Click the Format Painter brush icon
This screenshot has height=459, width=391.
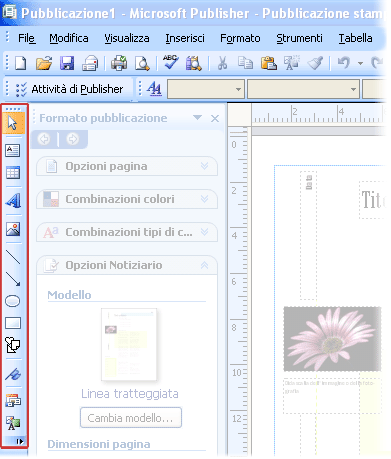[315, 63]
